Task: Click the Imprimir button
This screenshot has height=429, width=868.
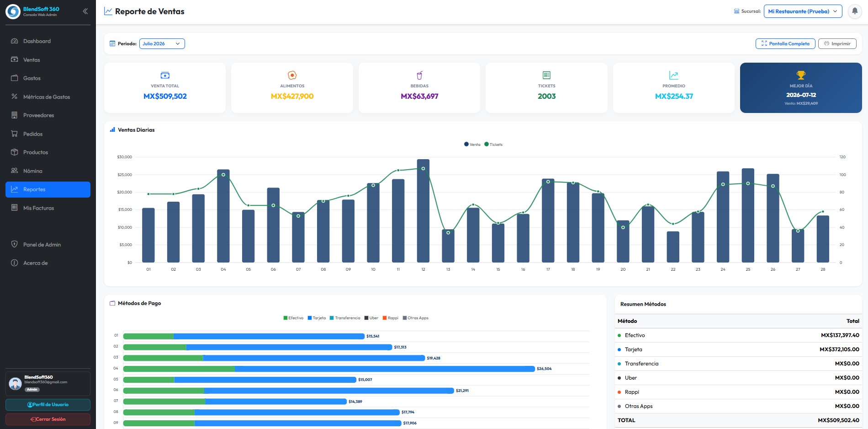Action: point(837,44)
